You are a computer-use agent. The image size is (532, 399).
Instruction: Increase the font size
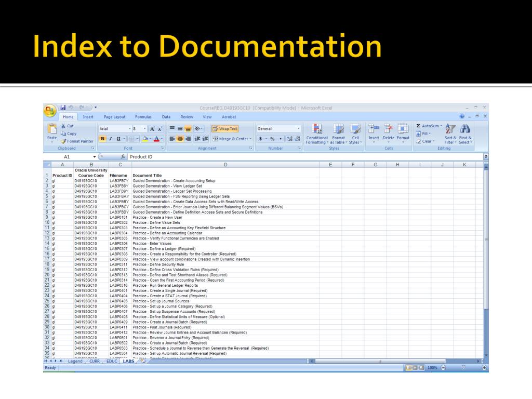[152, 129]
